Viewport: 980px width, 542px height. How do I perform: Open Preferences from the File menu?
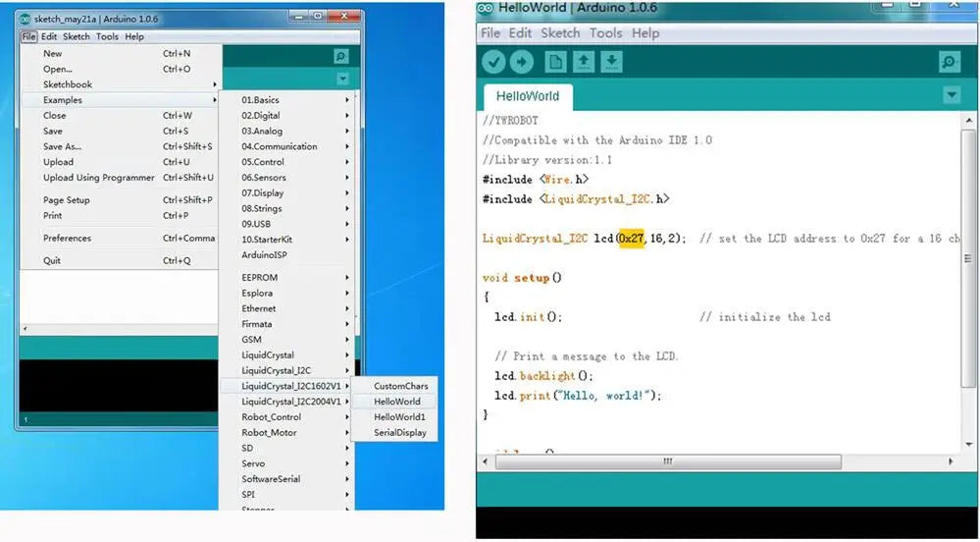pyautogui.click(x=120, y=239)
